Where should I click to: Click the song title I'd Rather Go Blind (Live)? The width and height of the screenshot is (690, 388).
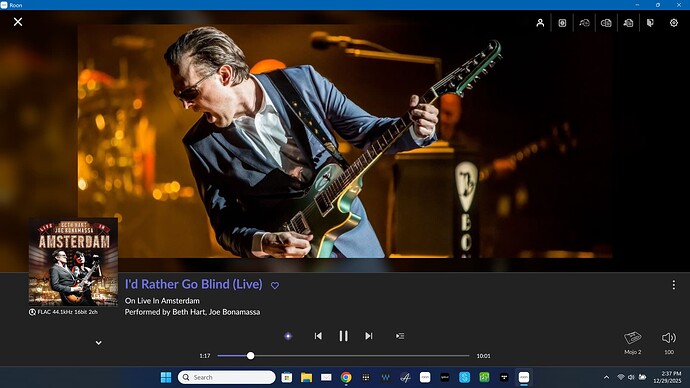tap(194, 284)
